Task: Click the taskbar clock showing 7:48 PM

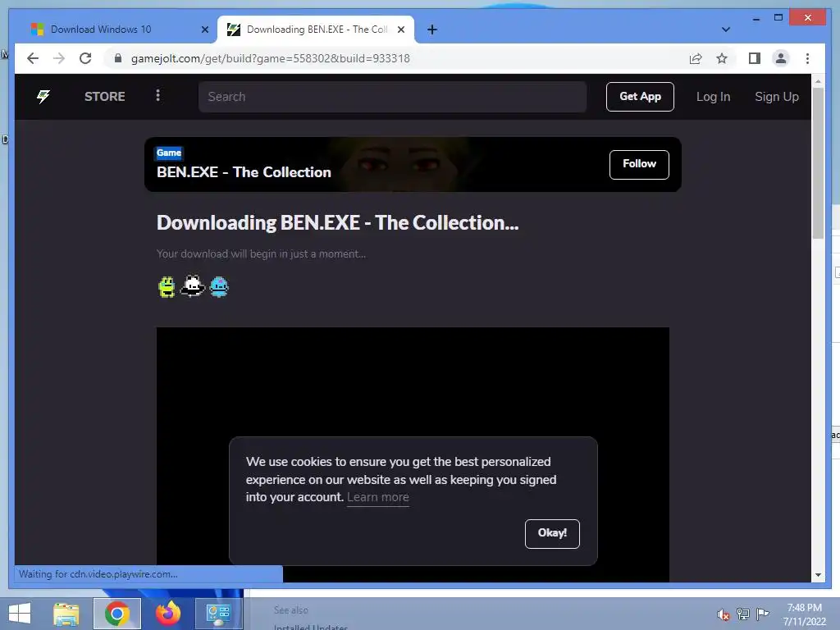Action: (804, 614)
